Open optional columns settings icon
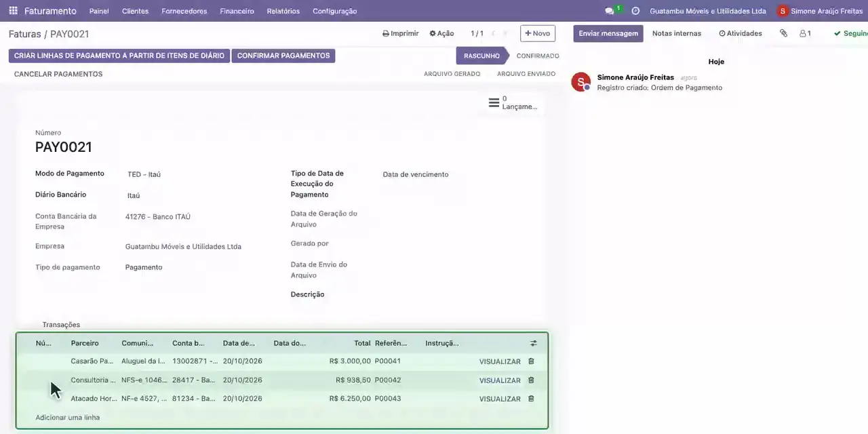Screen dimensions: 868x434 click(x=533, y=343)
